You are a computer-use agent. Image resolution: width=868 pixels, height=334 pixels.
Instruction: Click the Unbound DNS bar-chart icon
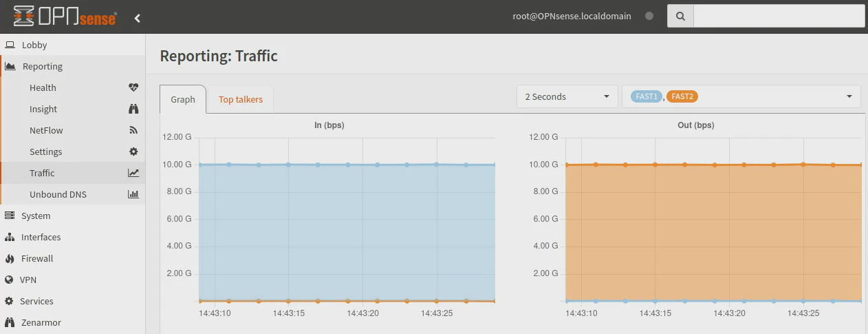coord(133,194)
